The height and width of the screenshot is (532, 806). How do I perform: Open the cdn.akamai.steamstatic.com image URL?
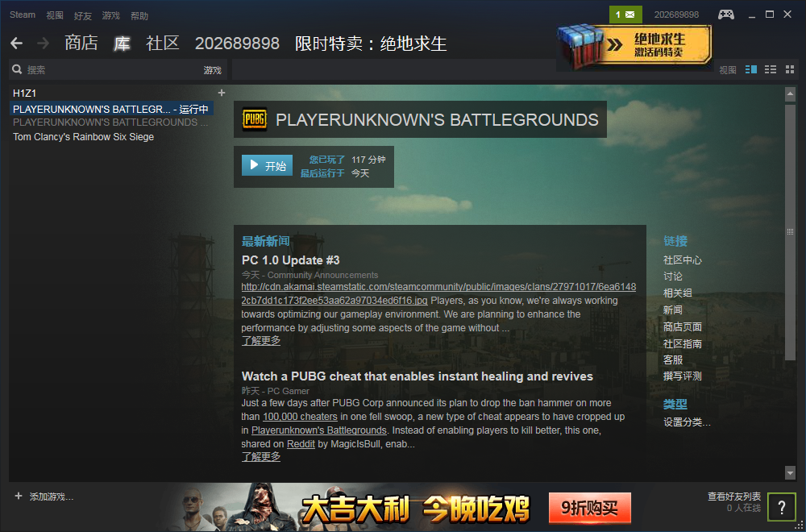tap(438, 293)
